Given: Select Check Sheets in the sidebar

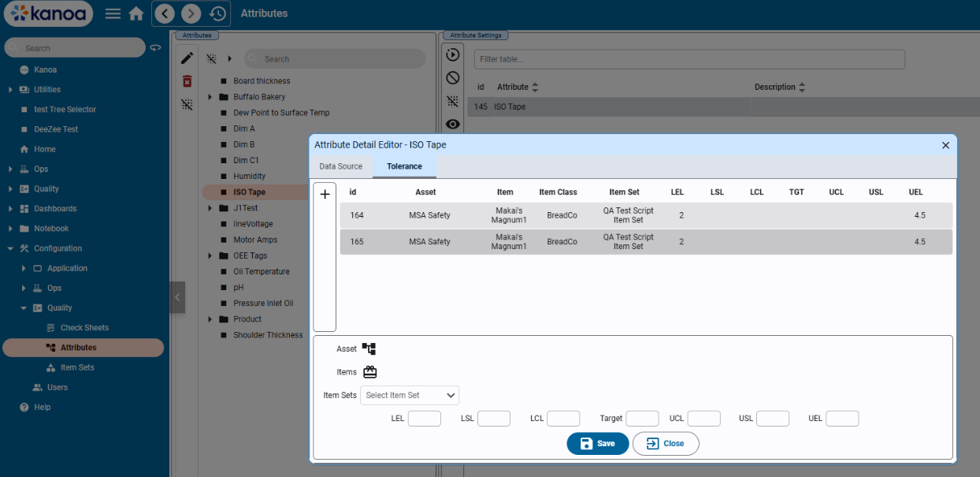Looking at the screenshot, I should tap(84, 328).
